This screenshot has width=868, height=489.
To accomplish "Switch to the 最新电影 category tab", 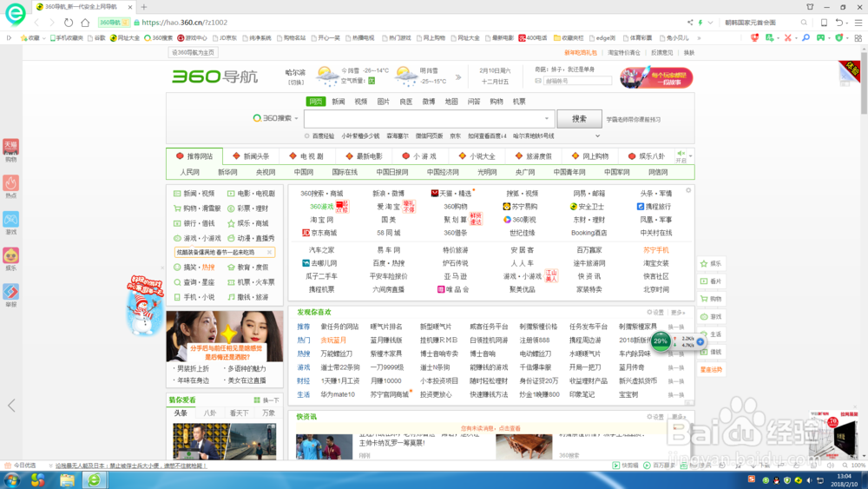I will 364,156.
